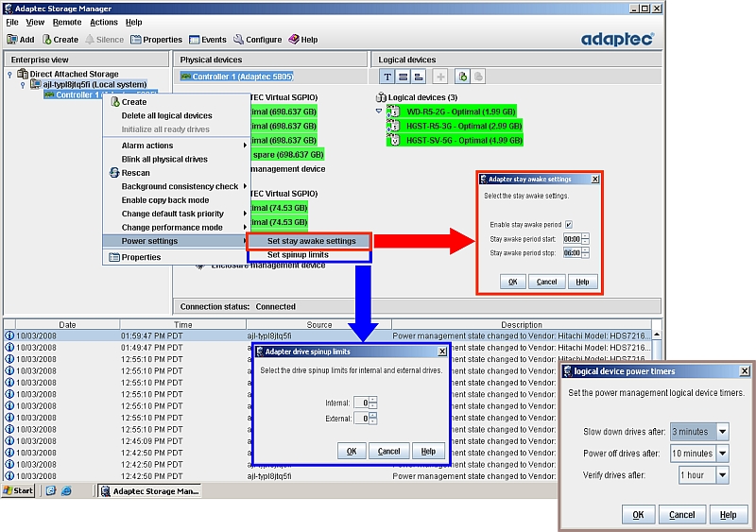Collapse the Direct Attached Storage tree node
The width and height of the screenshot is (756, 532).
[x=9, y=75]
